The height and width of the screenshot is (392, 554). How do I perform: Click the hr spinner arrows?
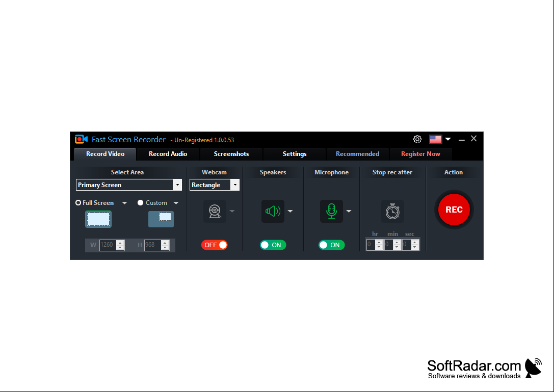coord(379,245)
